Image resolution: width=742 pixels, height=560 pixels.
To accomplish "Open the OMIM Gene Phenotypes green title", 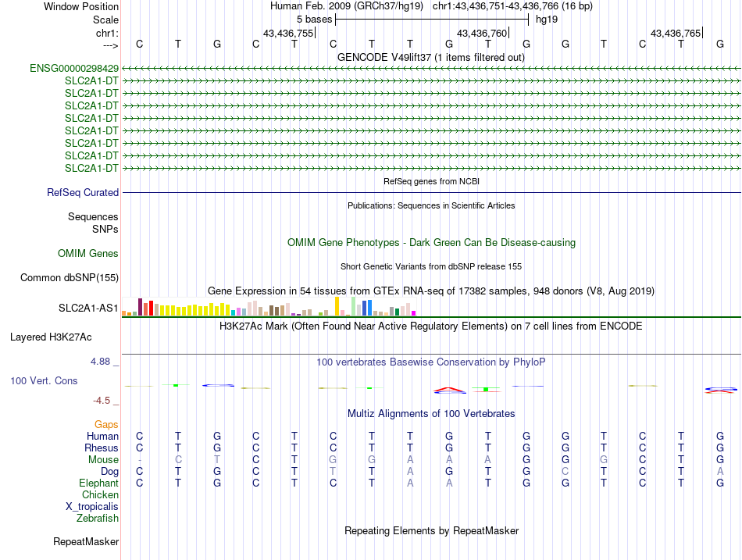I will pos(431,242).
